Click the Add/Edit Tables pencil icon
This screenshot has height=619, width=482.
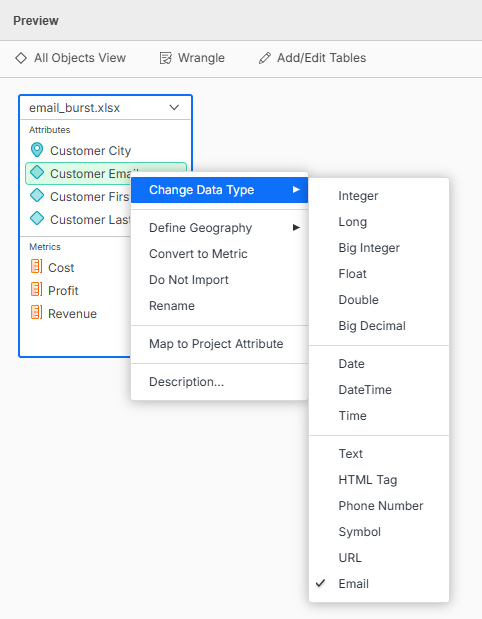click(x=264, y=58)
